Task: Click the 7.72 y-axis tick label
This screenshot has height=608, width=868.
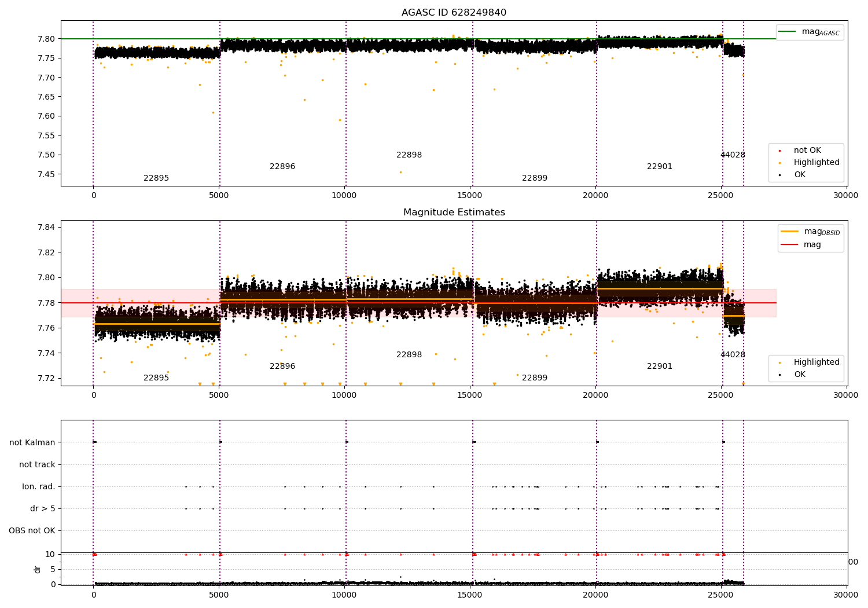Action: pos(46,379)
